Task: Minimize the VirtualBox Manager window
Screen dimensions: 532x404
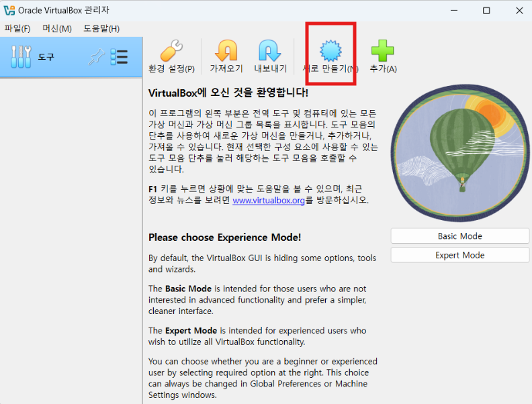Action: pyautogui.click(x=454, y=11)
